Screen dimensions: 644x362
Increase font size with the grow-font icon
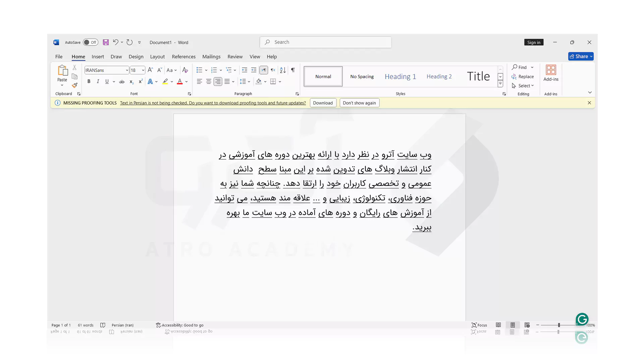point(150,70)
